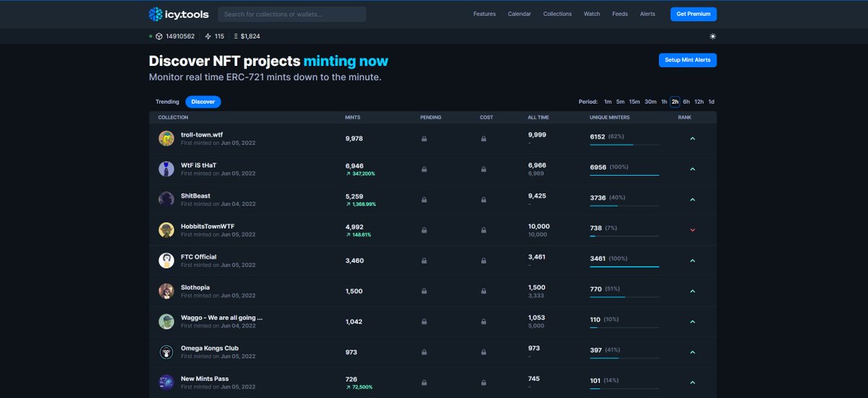Open FTC Official collection avatar

[166, 261]
